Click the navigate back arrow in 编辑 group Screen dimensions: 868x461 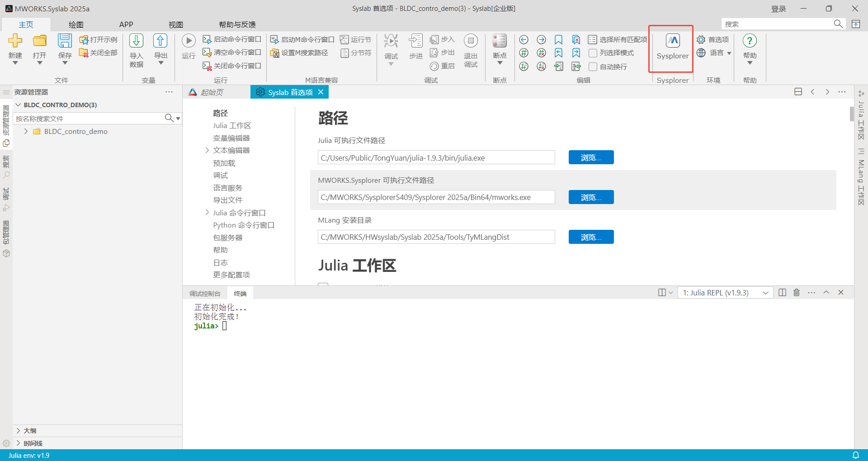pos(524,40)
